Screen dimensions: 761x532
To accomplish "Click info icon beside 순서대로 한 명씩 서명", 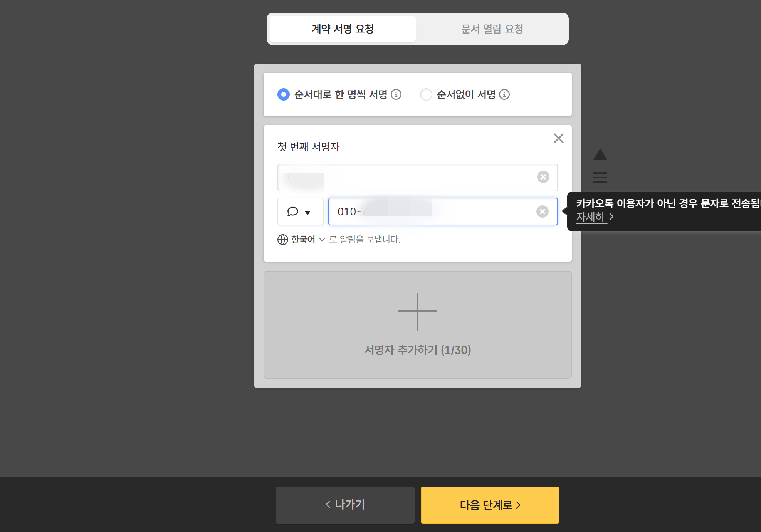I will click(x=396, y=94).
